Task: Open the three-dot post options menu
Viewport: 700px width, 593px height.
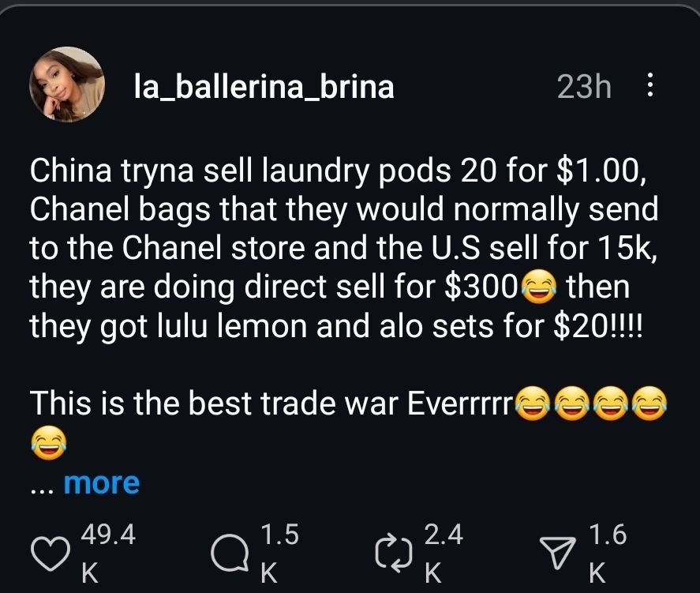Action: coord(649,85)
